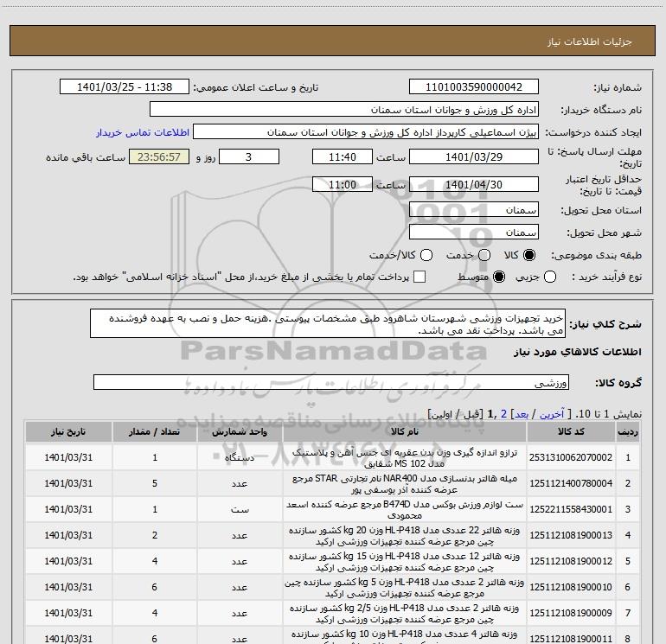Click the scale item name MS 102 شقایق
This screenshot has width=666, height=644.
(x=405, y=458)
